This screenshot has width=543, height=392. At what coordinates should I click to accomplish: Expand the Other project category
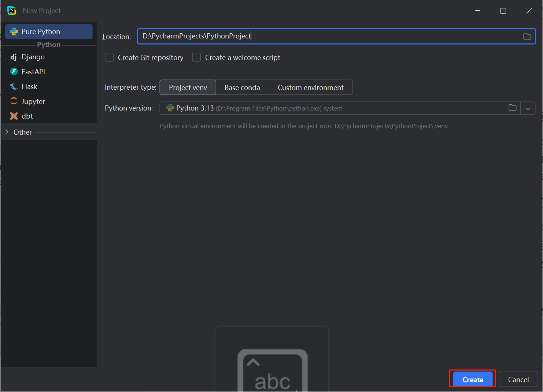pyautogui.click(x=7, y=132)
